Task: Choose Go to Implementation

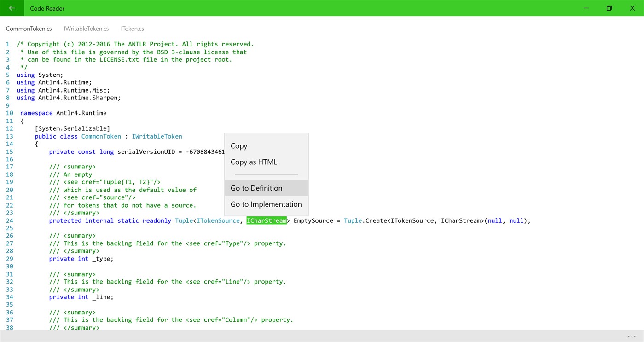Action: point(266,204)
